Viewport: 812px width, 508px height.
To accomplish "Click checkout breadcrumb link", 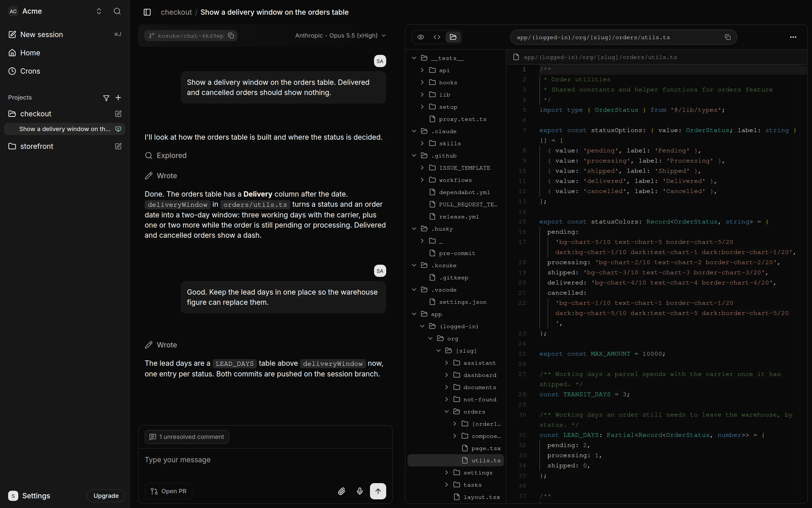I will (x=176, y=12).
